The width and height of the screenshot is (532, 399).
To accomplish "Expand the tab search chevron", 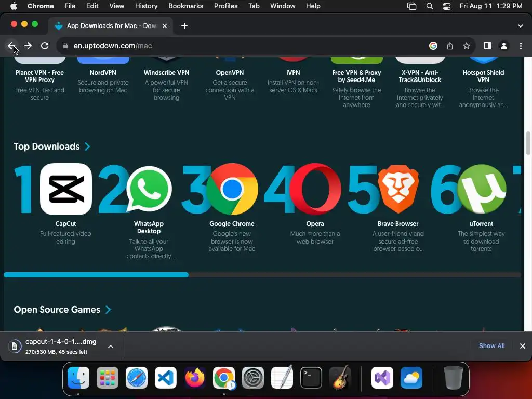I will click(521, 26).
